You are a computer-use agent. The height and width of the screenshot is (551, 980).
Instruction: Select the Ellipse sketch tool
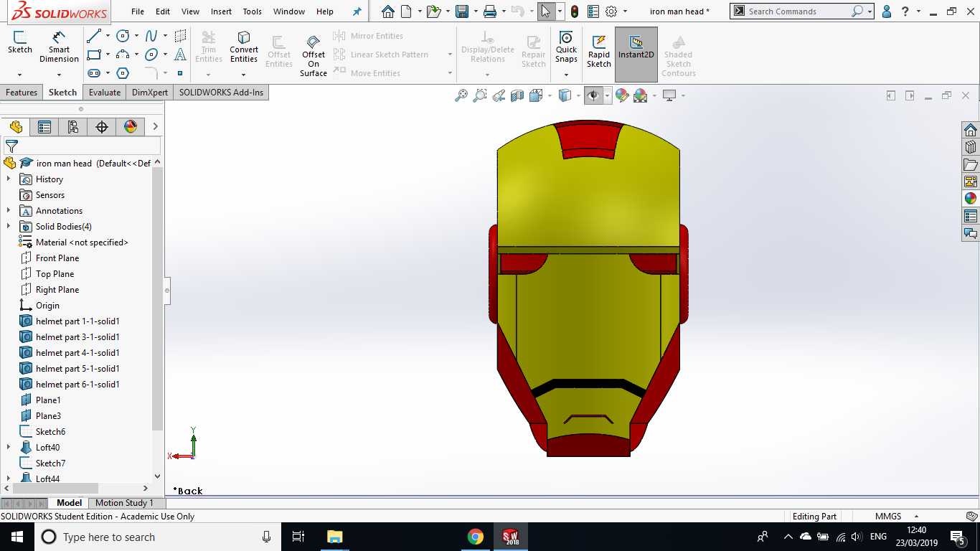click(151, 55)
